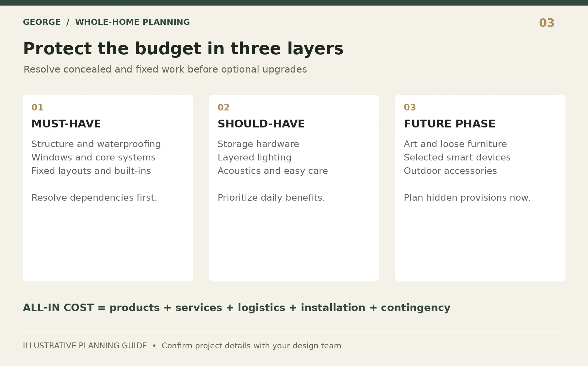Select the line Acoustics and easy care
The width and height of the screenshot is (588, 366).
pos(273,171)
